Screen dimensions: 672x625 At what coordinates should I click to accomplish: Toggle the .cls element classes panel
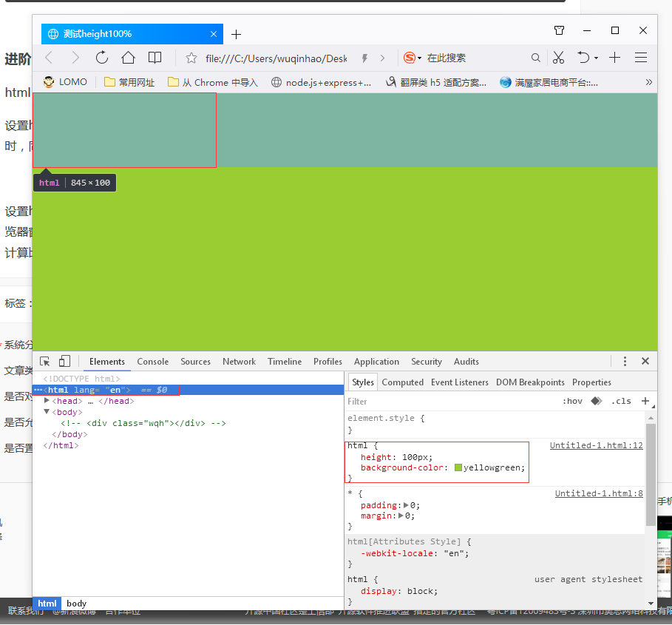pyautogui.click(x=621, y=401)
